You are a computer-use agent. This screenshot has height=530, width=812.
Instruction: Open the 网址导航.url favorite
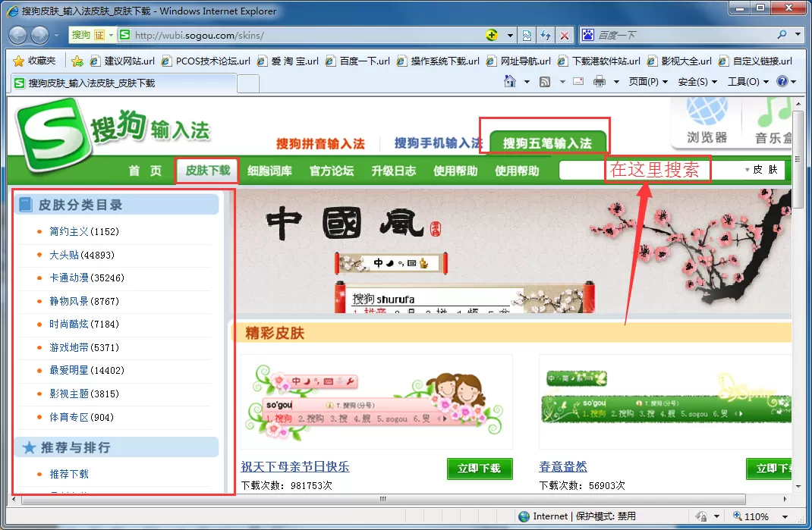click(x=518, y=61)
